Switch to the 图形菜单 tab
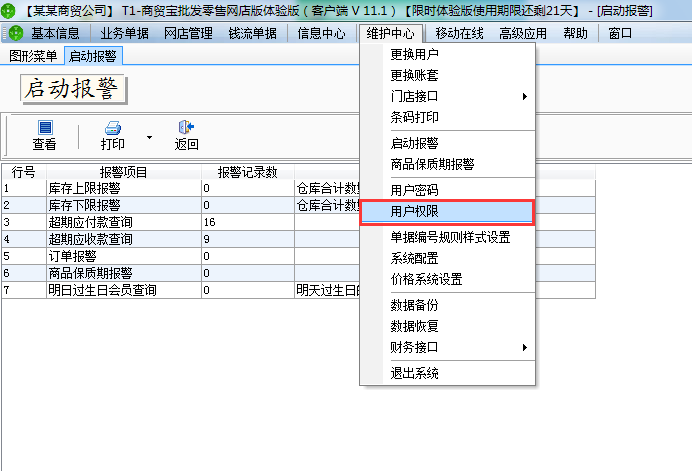Image resolution: width=692 pixels, height=471 pixels. 33,56
